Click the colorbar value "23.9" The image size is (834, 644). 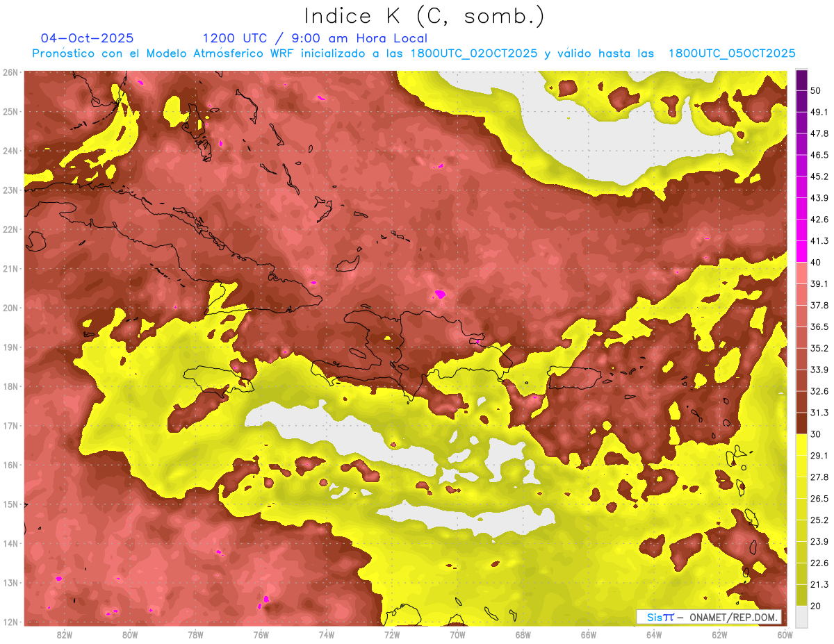pos(819,541)
